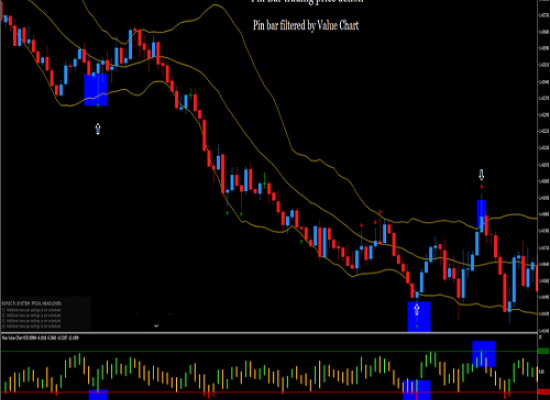Select the green overbought line in value chart
The width and height of the screenshot is (550, 400).
(269, 351)
